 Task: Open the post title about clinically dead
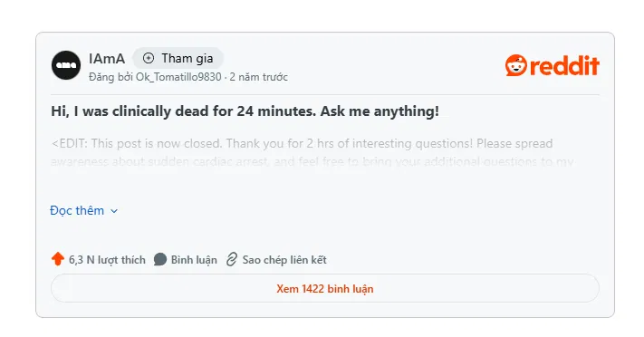[x=245, y=111]
